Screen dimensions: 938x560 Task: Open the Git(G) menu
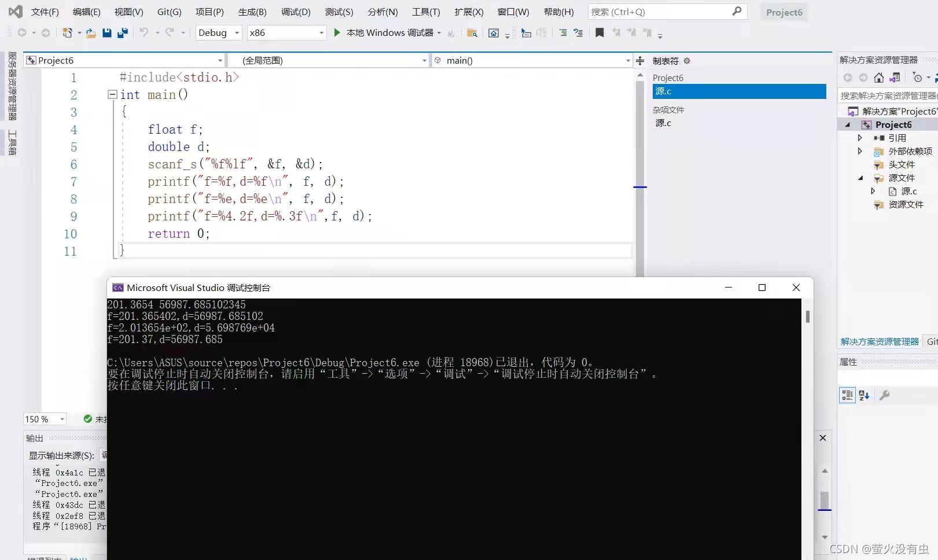[x=169, y=12]
